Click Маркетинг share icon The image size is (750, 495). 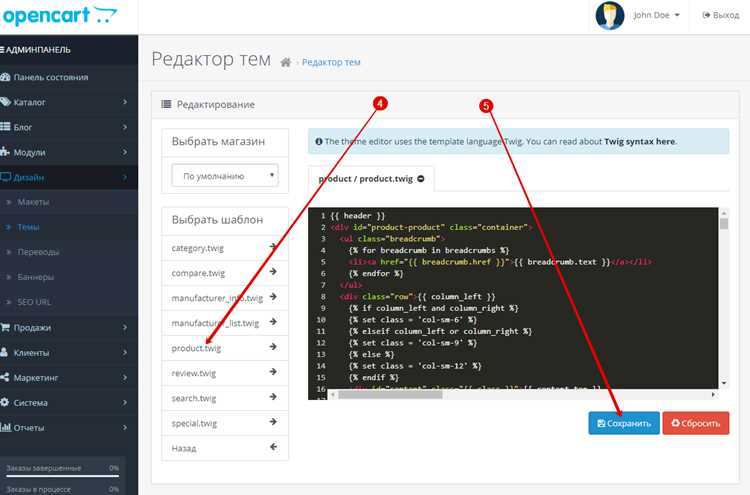5,377
